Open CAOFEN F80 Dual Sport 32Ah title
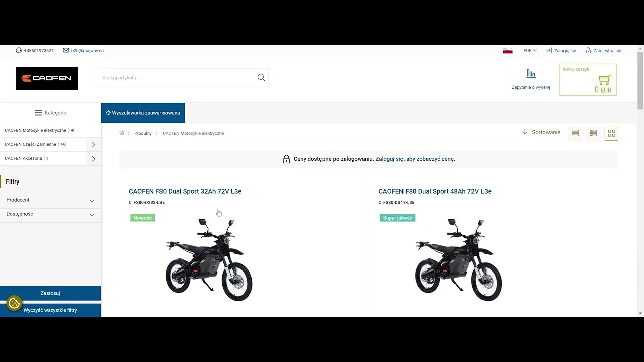Screen dimensions: 644x362 (x=185, y=191)
